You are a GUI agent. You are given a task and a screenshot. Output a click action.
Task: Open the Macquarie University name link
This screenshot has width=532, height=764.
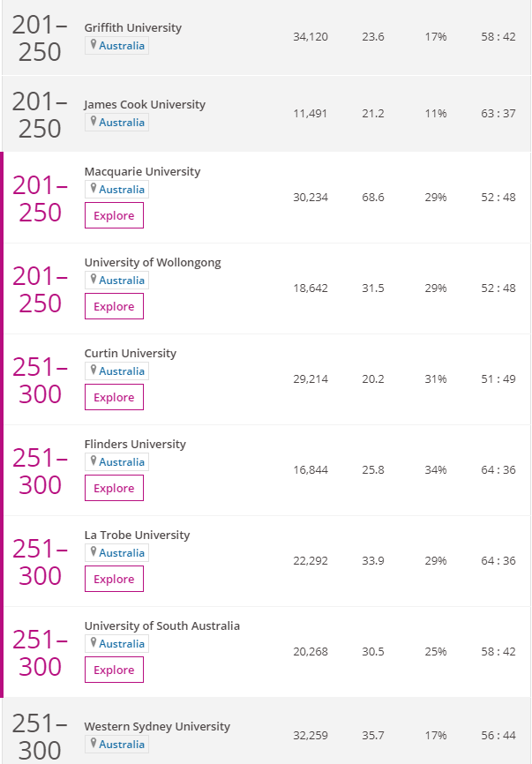coord(142,171)
